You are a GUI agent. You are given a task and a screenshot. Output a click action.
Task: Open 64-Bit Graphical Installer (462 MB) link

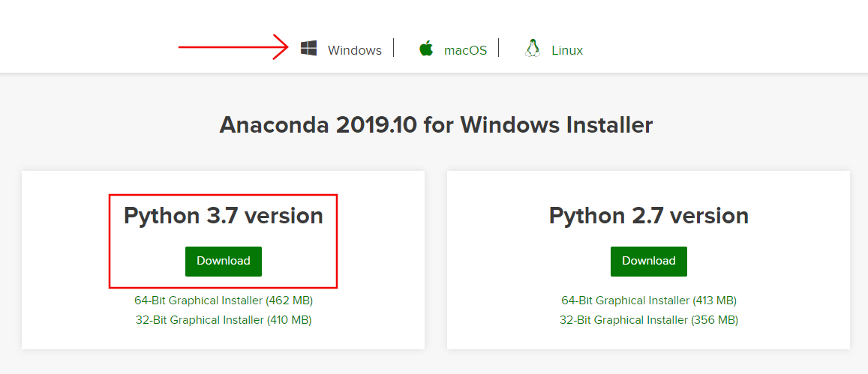pos(224,301)
